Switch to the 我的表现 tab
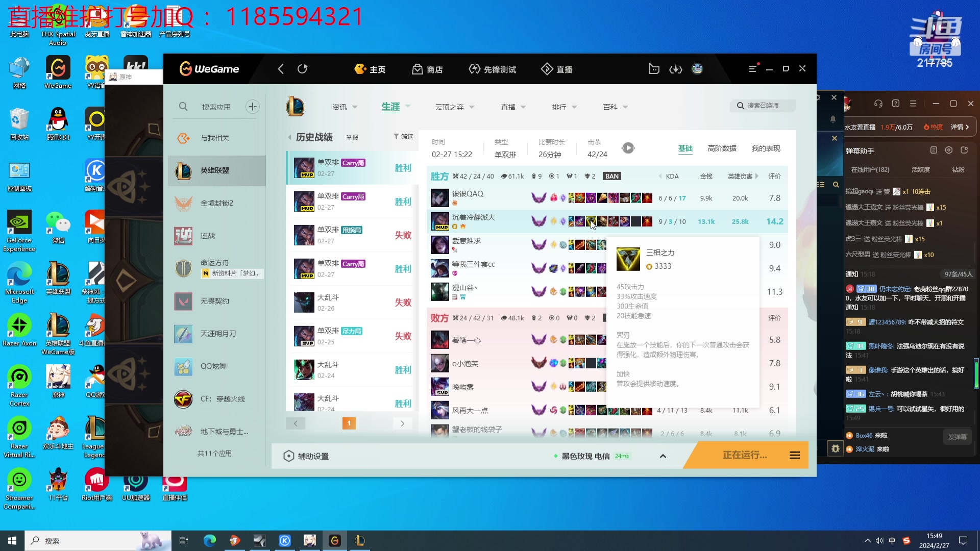 point(766,148)
